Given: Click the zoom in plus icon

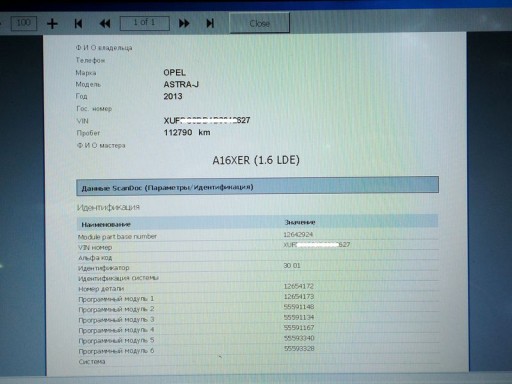Looking at the screenshot, I should click(x=52, y=24).
